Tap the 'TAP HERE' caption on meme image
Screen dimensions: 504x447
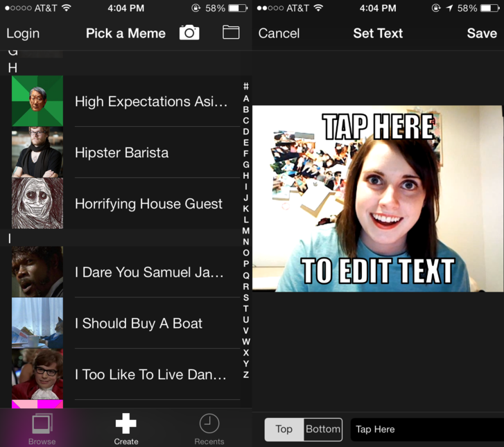[x=379, y=128]
